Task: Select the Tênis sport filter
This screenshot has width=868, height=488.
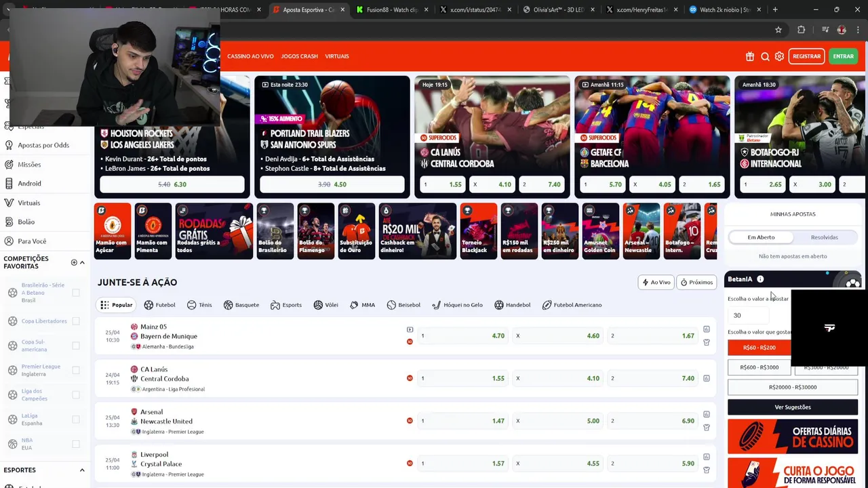Action: 199,305
